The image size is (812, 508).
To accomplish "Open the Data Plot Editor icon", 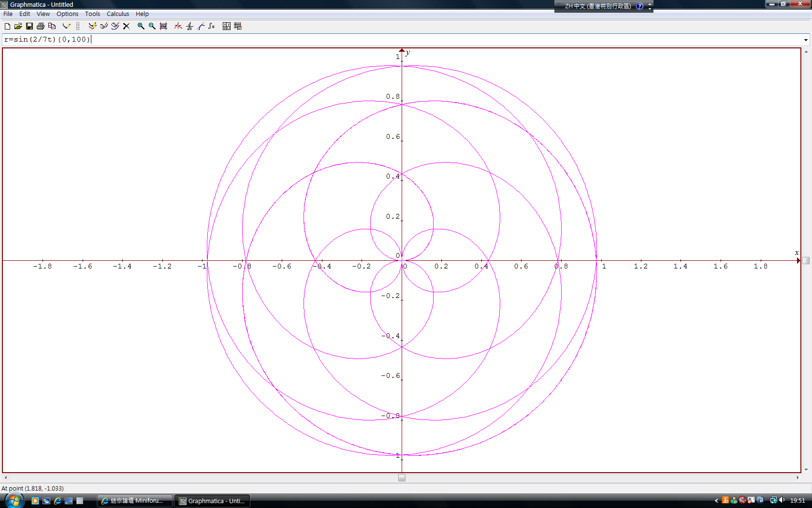I will tap(238, 26).
